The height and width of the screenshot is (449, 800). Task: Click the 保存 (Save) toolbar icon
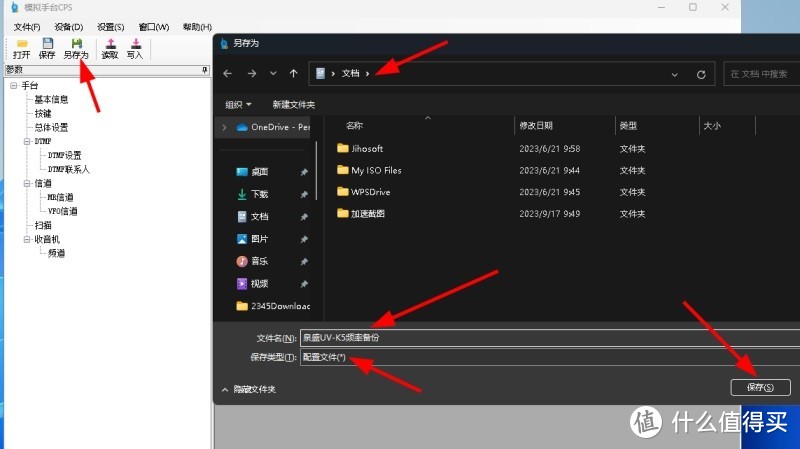pyautogui.click(x=47, y=49)
